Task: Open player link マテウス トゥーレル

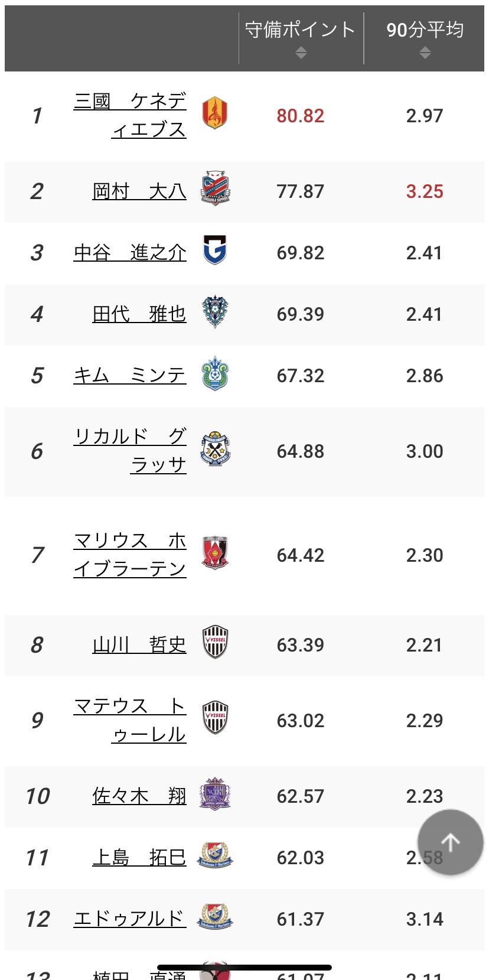Action: pyautogui.click(x=130, y=720)
